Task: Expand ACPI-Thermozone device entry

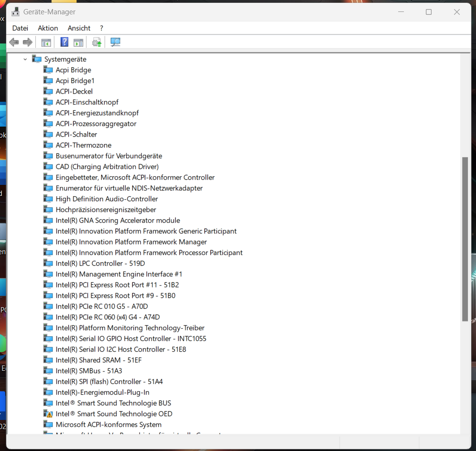Action: pos(84,145)
